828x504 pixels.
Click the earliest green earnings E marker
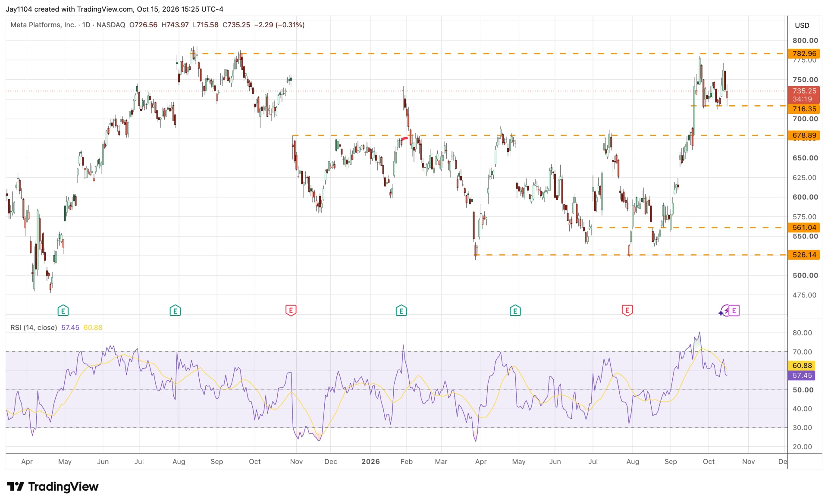(63, 310)
